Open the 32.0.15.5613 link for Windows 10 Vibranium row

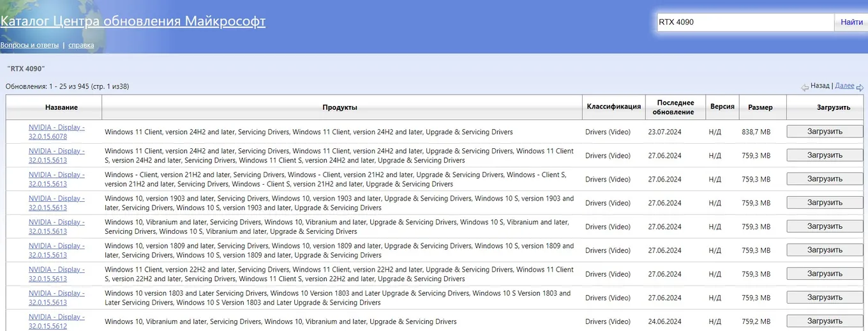[x=56, y=226]
